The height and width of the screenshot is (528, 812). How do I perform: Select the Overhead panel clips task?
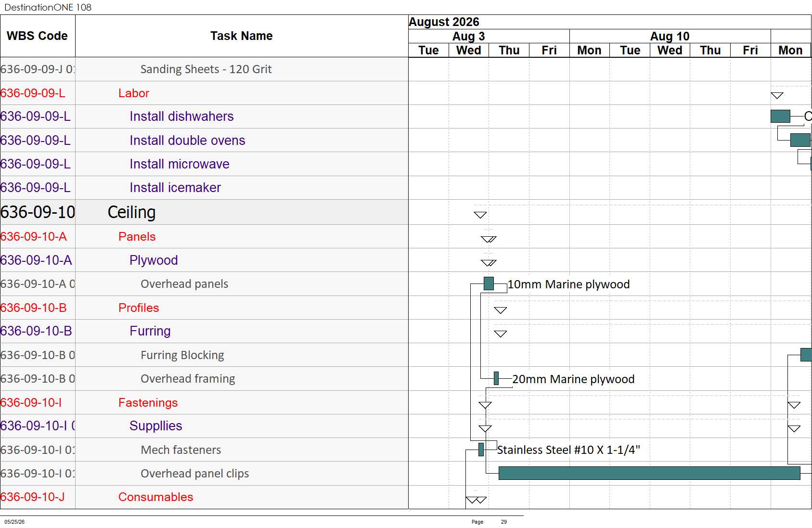[195, 474]
